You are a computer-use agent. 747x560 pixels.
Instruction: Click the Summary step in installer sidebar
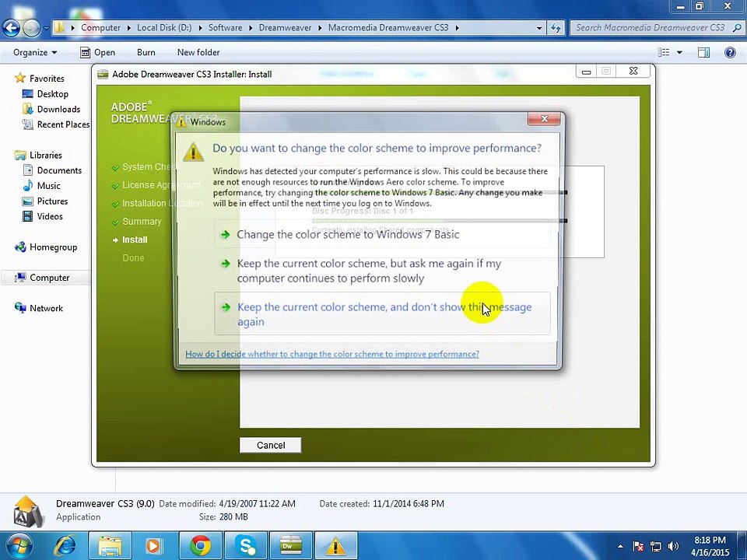tap(142, 222)
